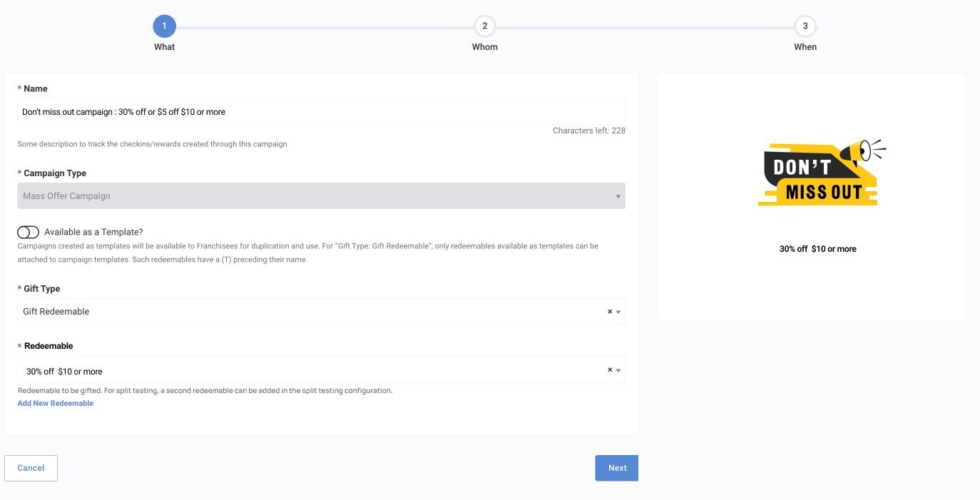The height and width of the screenshot is (500, 980).
Task: Click the Don't Miss Out megaphone image
Action: (822, 173)
